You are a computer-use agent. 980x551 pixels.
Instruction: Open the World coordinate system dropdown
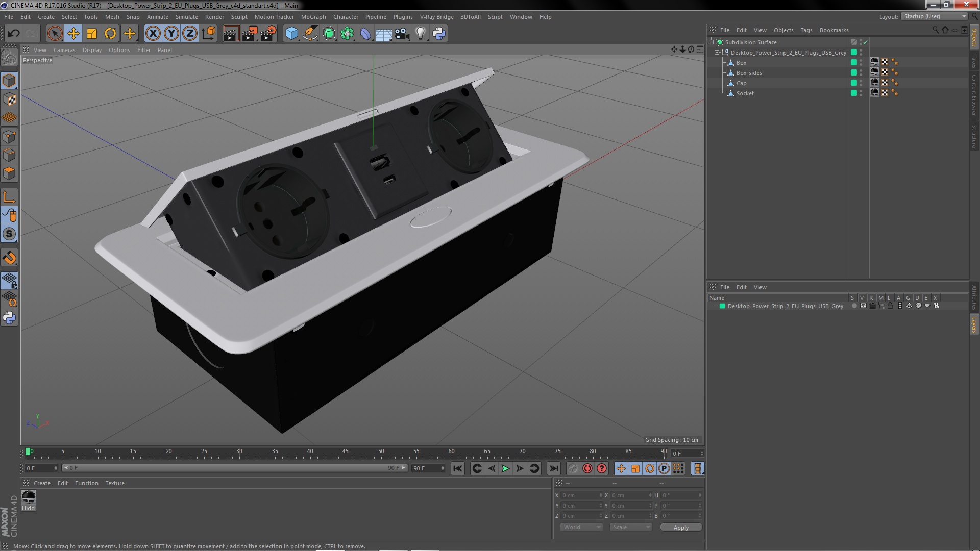tap(581, 527)
